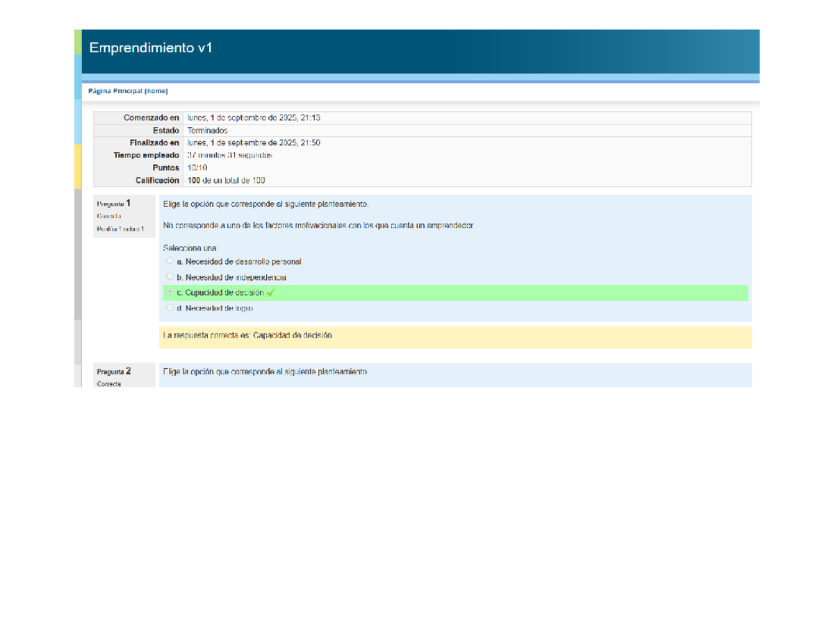
Task: Click green checkmark beside Capacidad de decisión
Action: click(x=271, y=293)
